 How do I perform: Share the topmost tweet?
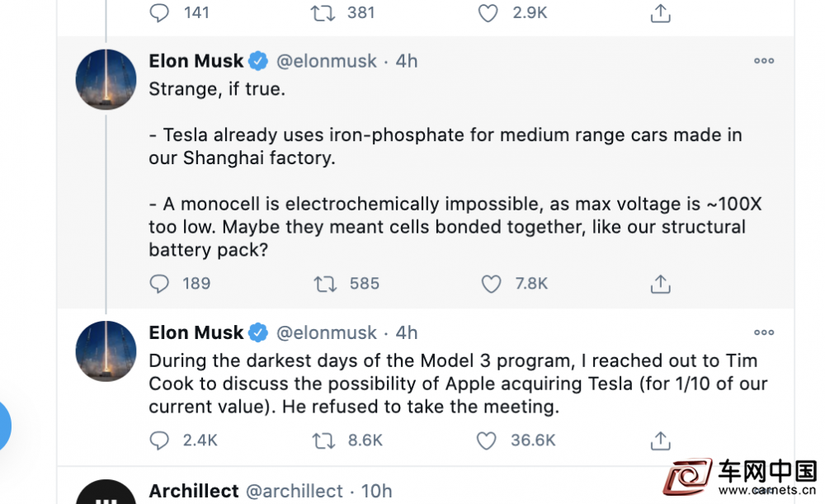pyautogui.click(x=660, y=13)
